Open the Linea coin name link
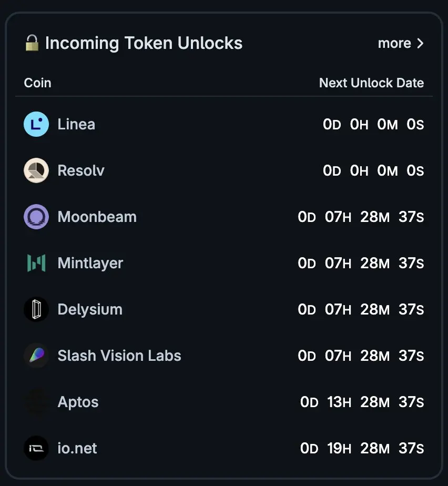This screenshot has width=448, height=486. pyautogui.click(x=76, y=125)
